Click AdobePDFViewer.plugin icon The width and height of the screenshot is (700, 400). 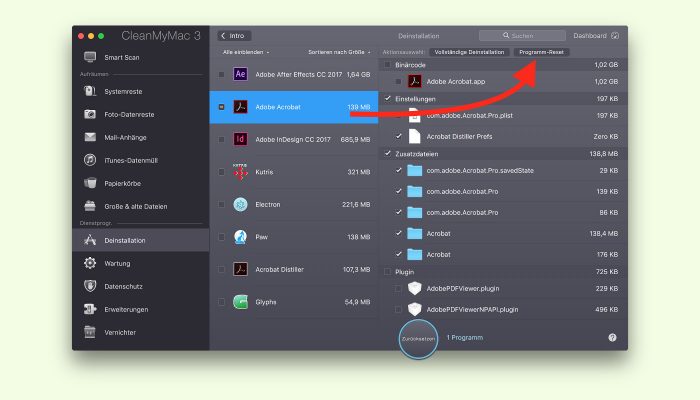point(414,288)
